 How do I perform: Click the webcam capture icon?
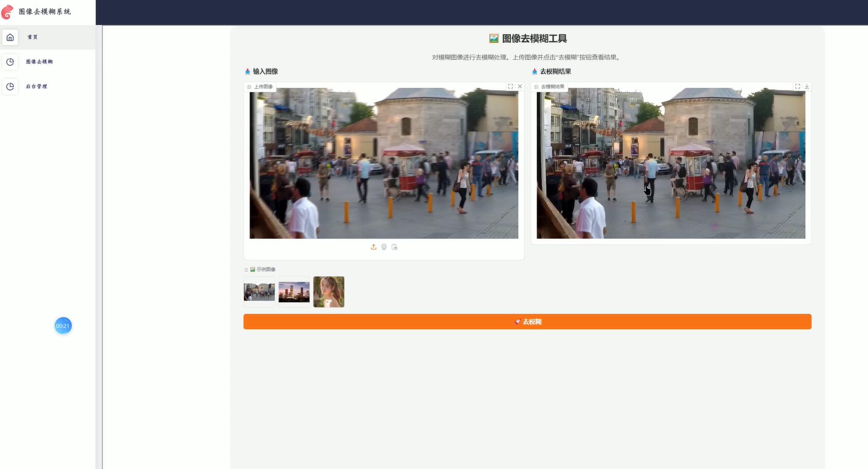(384, 247)
